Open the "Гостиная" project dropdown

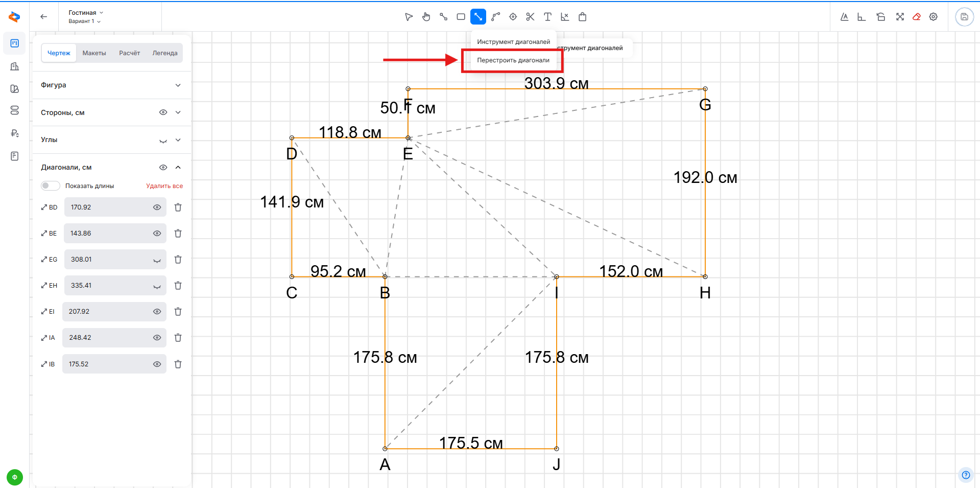click(x=86, y=13)
